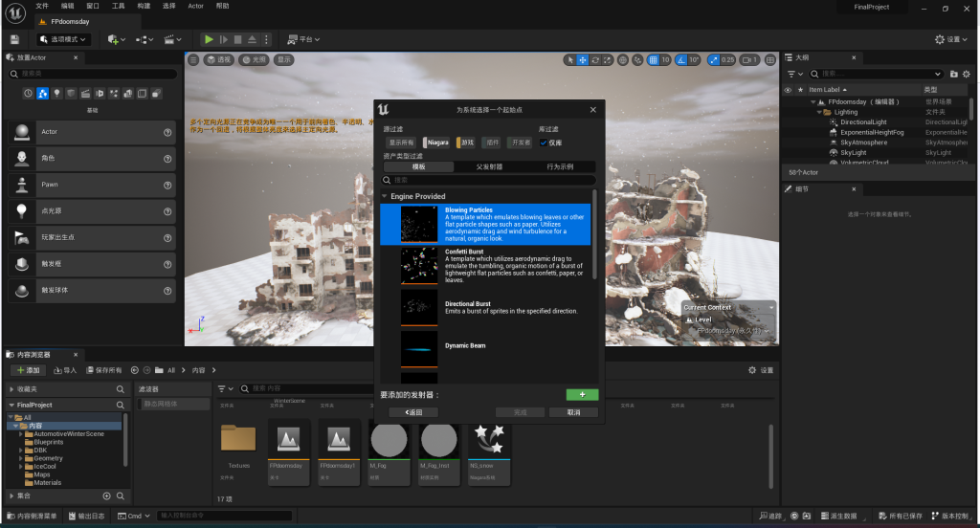Image resolution: width=980 pixels, height=528 pixels.
Task: Open the Blueprints toolbar dropdown
Action: pos(145,39)
